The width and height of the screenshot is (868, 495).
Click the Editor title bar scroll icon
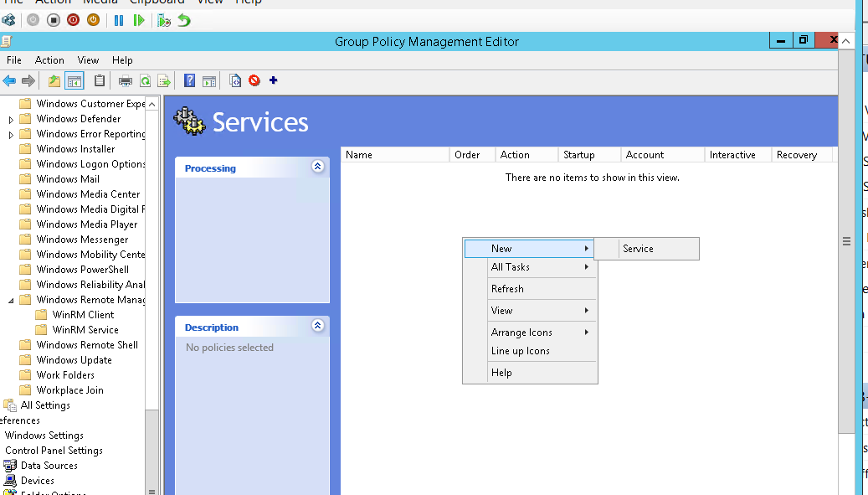click(x=6, y=42)
